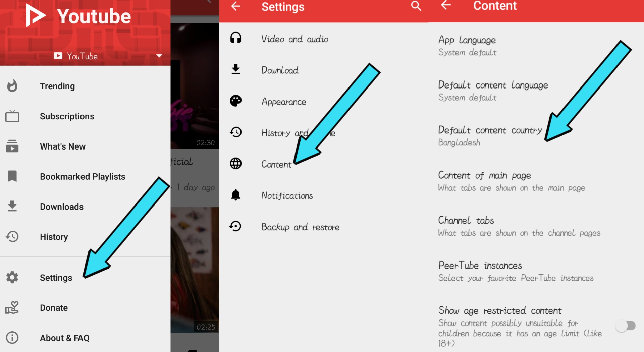Click the Settings gear icon
Image resolution: width=644 pixels, height=352 pixels.
(12, 277)
